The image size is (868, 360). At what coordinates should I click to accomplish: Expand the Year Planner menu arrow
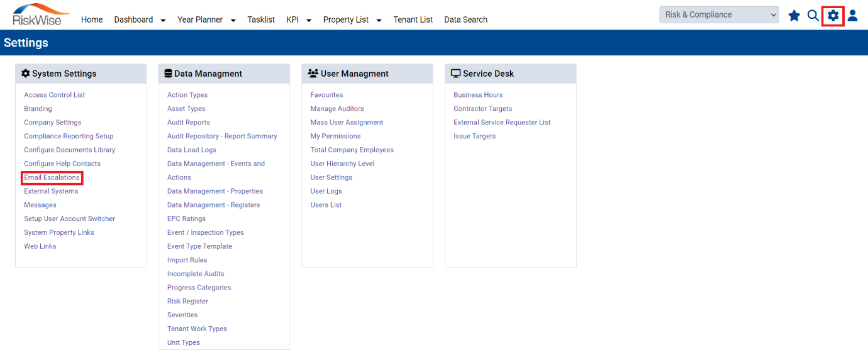click(x=233, y=20)
